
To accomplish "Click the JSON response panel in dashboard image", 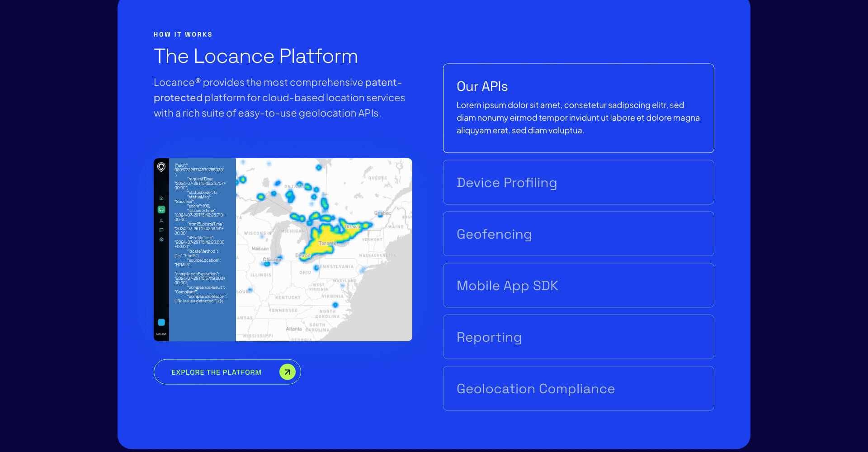I will click(203, 250).
